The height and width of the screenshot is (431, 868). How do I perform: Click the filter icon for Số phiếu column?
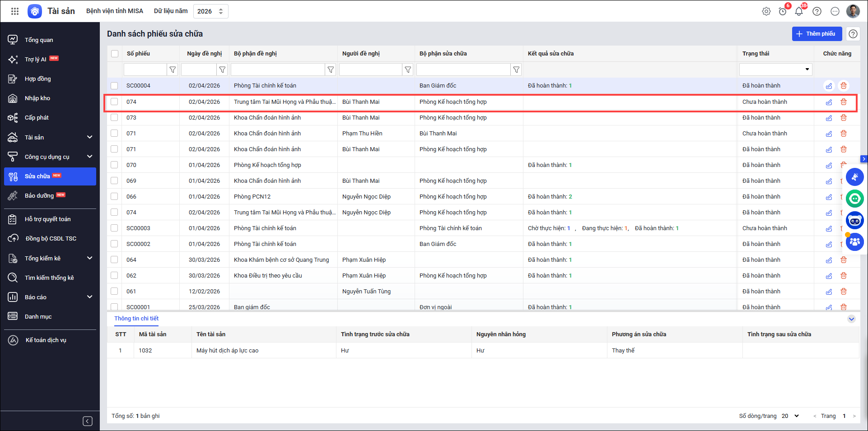173,70
